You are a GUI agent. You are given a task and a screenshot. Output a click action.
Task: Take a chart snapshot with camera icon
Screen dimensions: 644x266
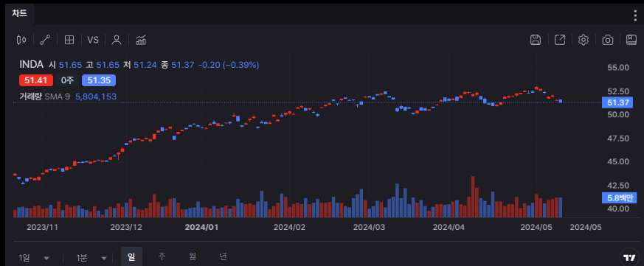point(607,40)
